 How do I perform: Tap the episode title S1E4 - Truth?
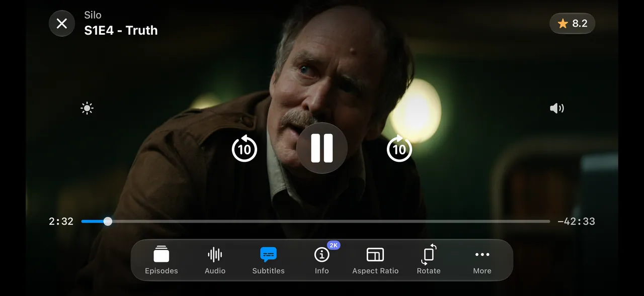point(121,30)
